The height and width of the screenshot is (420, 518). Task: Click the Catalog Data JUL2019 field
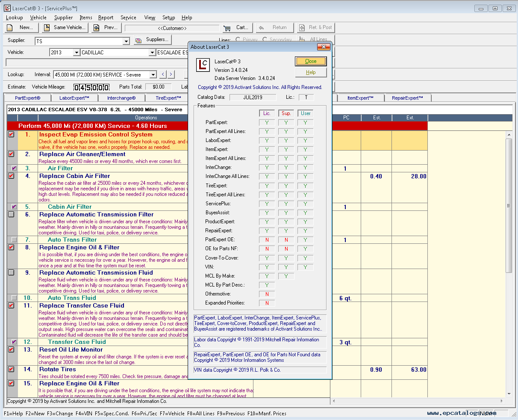(x=252, y=98)
